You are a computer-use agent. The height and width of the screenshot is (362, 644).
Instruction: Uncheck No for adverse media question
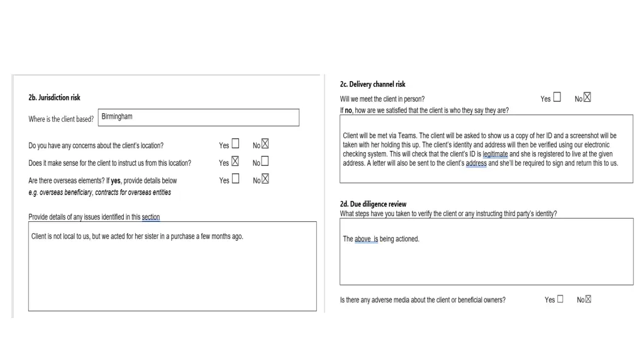coord(588,299)
